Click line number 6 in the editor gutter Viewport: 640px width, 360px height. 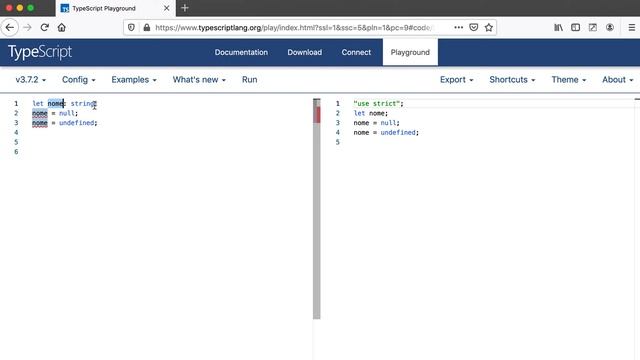(16, 152)
